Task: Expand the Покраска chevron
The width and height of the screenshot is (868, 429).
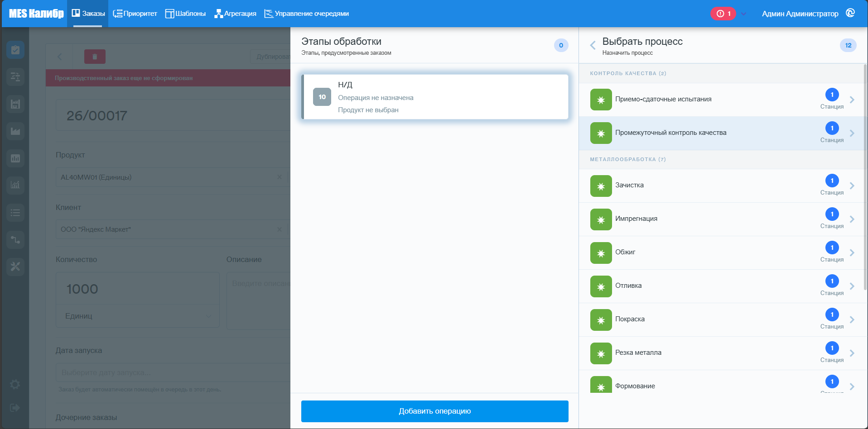Action: (852, 320)
